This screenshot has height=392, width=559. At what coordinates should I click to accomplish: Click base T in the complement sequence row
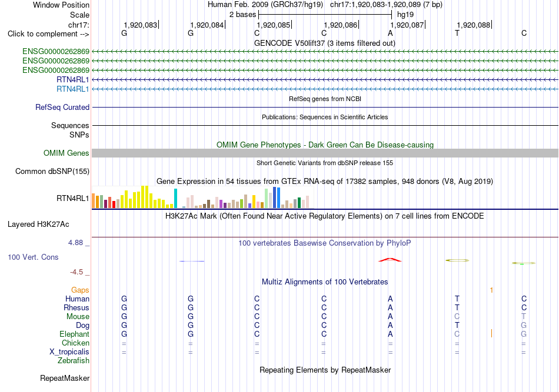(x=457, y=33)
